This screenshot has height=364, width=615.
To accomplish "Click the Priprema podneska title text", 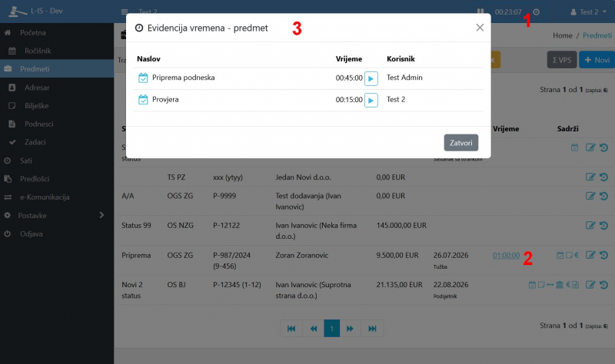I will [183, 78].
